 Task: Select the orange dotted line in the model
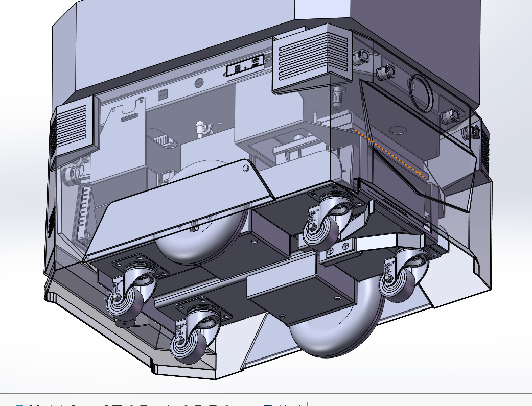389,153
